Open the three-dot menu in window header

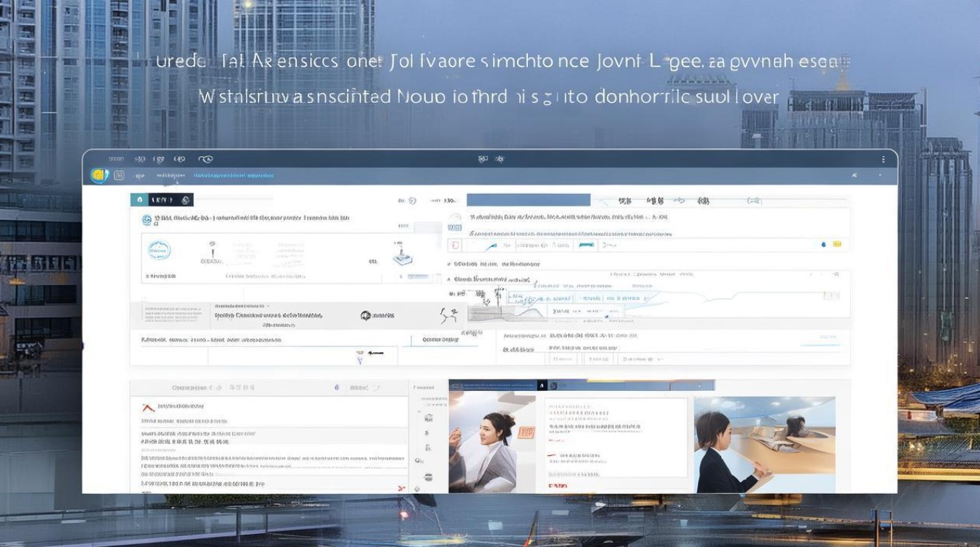884,159
